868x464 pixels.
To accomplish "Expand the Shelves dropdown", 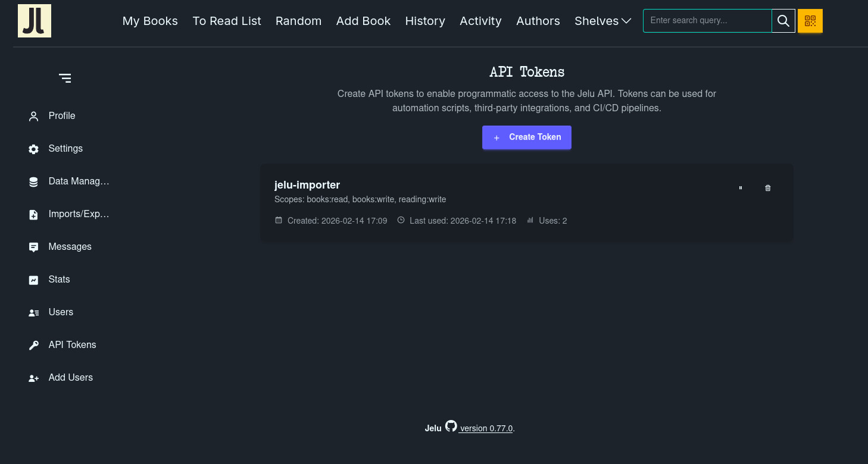I will pos(602,21).
